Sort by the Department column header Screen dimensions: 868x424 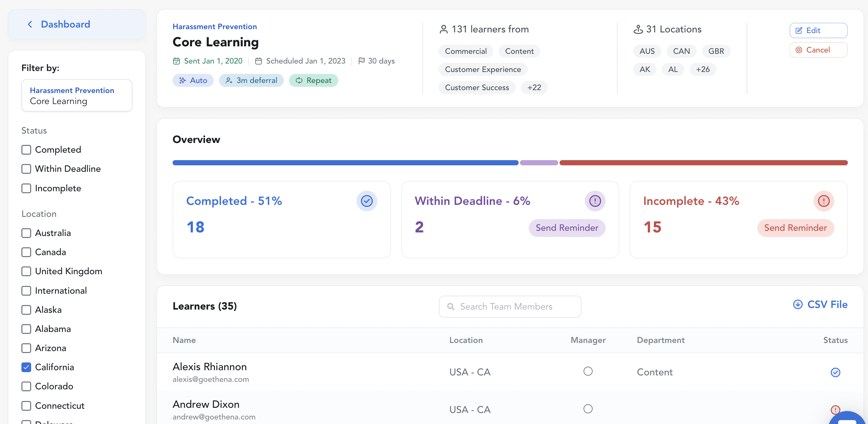coord(660,340)
